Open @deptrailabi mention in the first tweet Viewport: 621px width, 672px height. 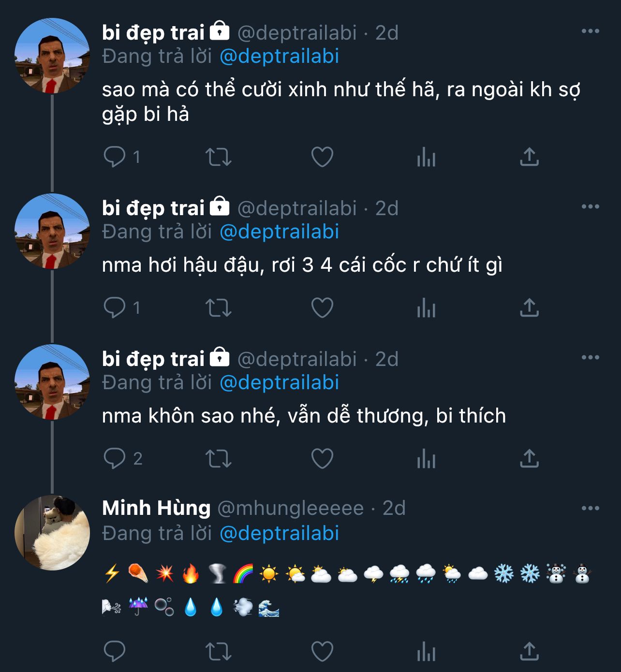(279, 57)
